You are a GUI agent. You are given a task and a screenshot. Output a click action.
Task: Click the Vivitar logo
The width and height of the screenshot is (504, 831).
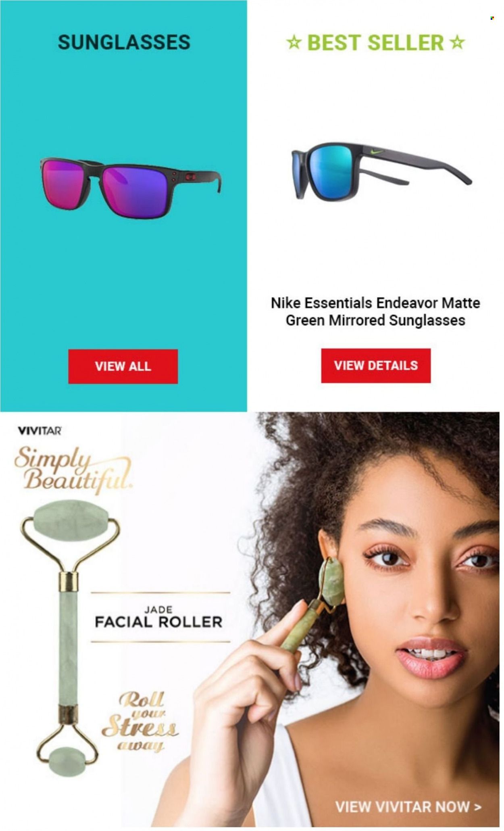click(40, 431)
